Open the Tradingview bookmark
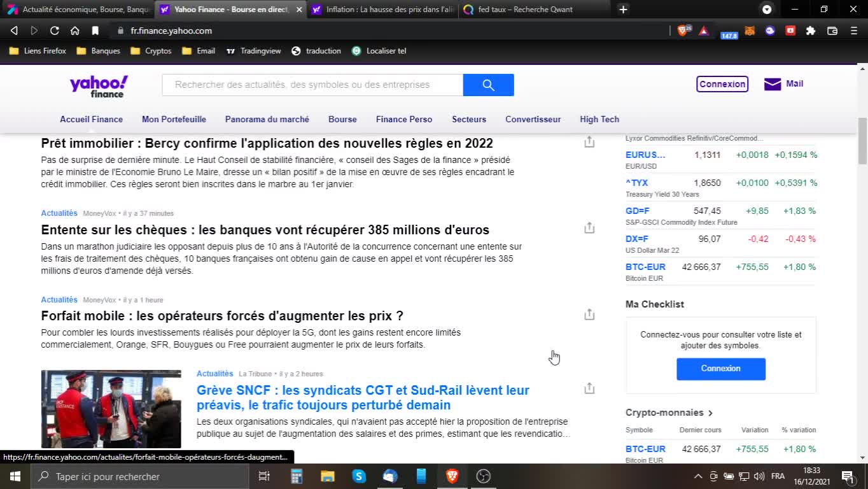This screenshot has height=489, width=868. pyautogui.click(x=253, y=51)
